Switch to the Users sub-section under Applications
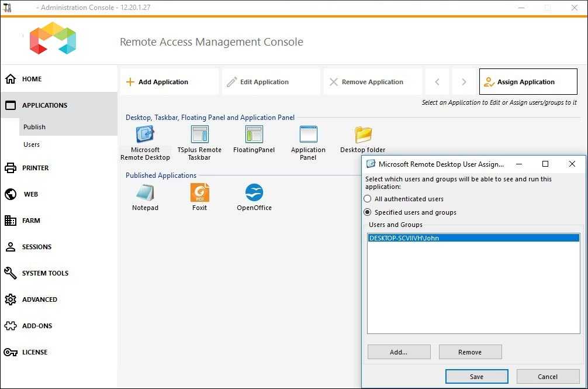Screen dimensions: 588x389 (32, 144)
